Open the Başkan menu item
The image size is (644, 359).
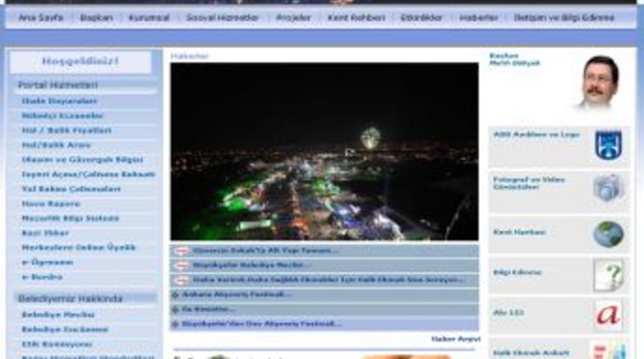pos(96,18)
